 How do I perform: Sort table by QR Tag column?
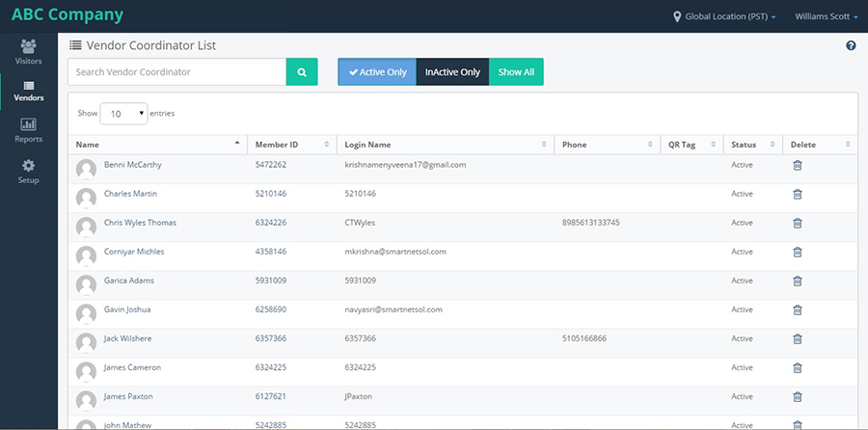point(692,145)
